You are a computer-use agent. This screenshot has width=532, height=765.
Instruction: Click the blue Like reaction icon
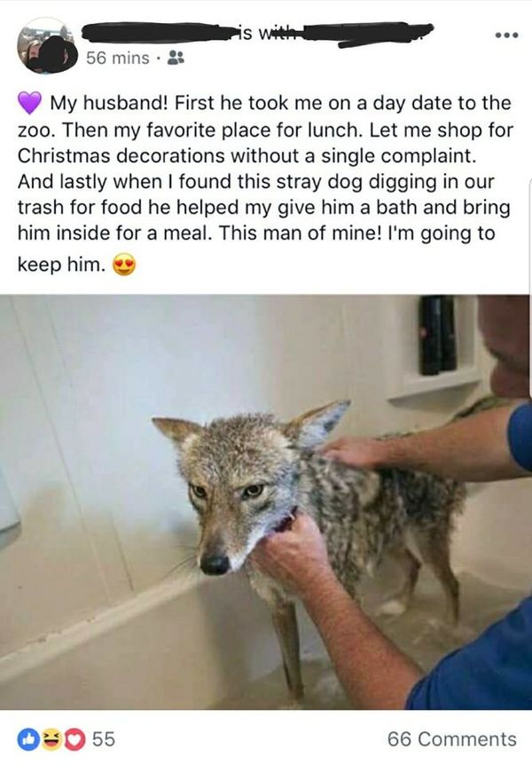pos(27,739)
